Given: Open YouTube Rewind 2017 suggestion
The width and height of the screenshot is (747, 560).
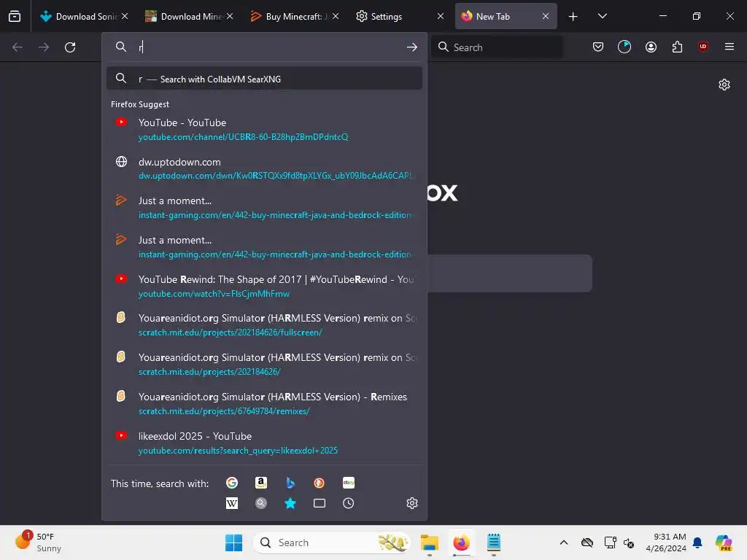Looking at the screenshot, I should pyautogui.click(x=264, y=286).
